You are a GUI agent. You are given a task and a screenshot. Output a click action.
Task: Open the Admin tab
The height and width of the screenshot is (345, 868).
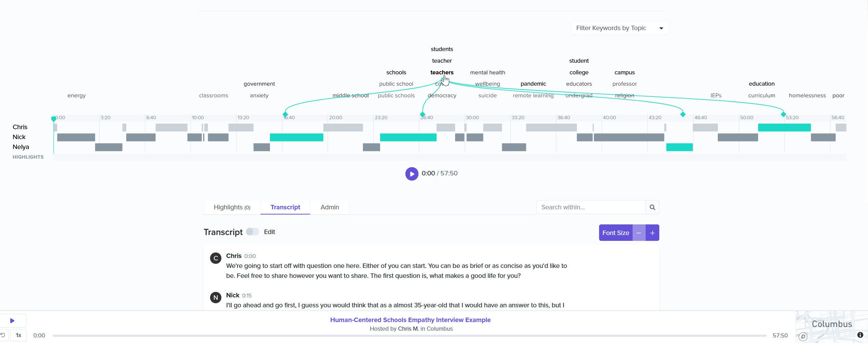coord(329,207)
